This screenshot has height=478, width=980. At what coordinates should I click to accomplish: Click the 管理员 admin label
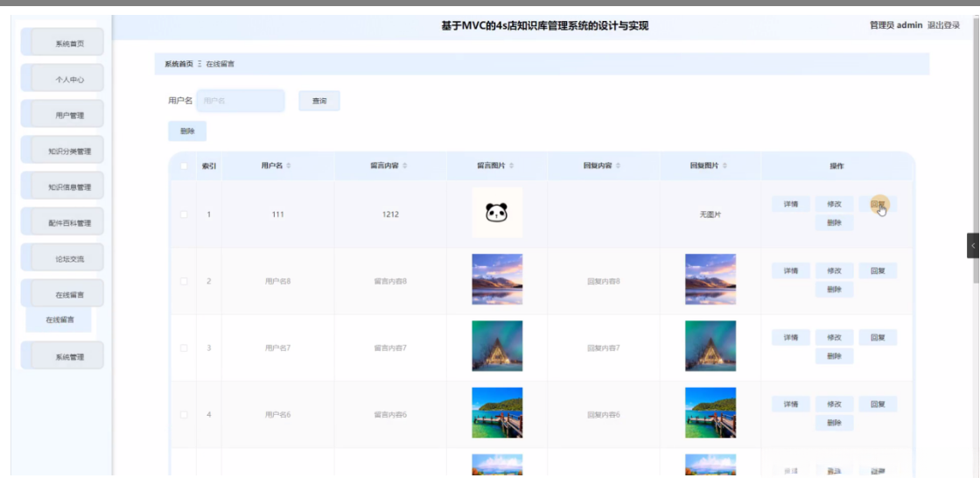point(896,25)
